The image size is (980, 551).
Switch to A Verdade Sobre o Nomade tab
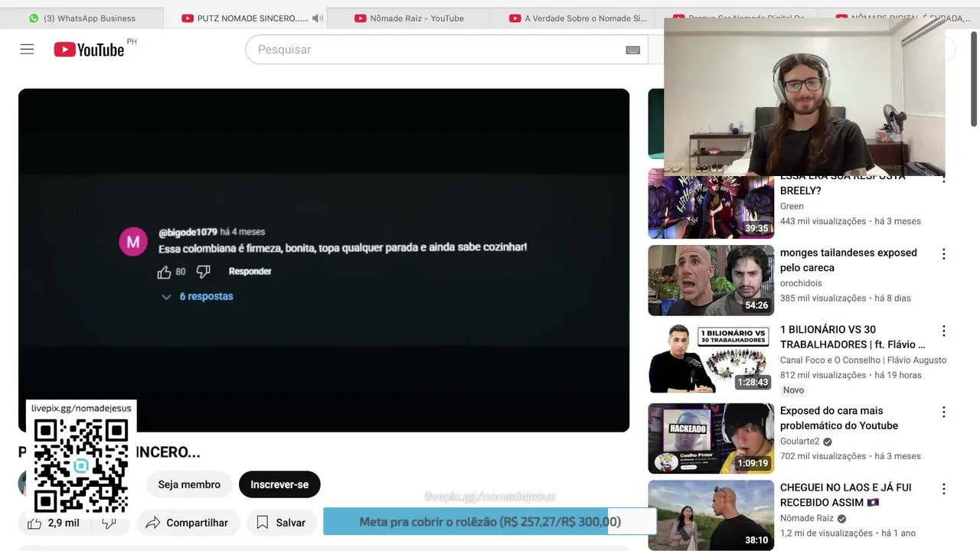click(x=578, y=18)
